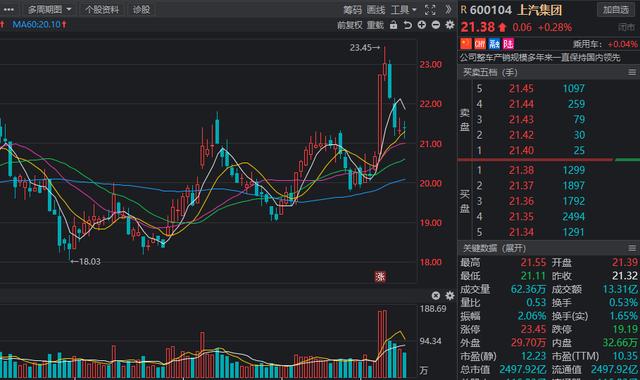Screen dimensions: 640x380
Task: Click the 最低 value 21.11
Action: point(533,276)
